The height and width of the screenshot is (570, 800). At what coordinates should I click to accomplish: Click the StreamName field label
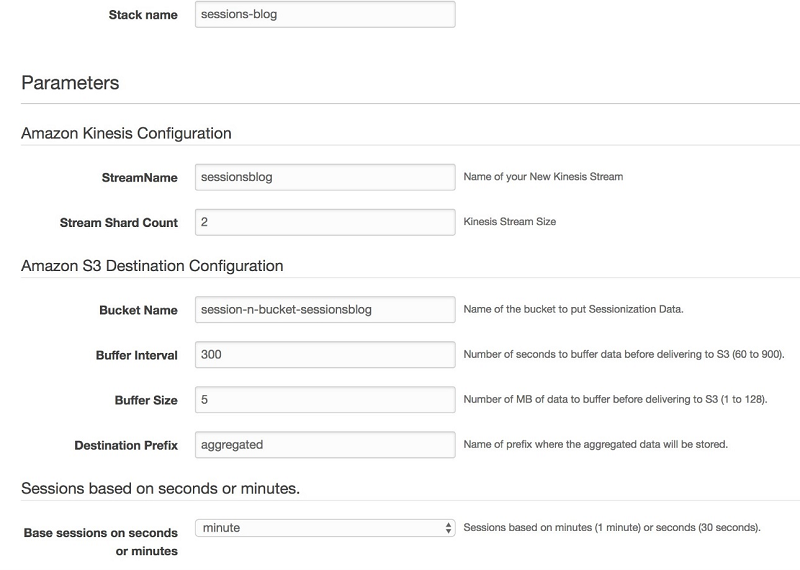tap(139, 178)
